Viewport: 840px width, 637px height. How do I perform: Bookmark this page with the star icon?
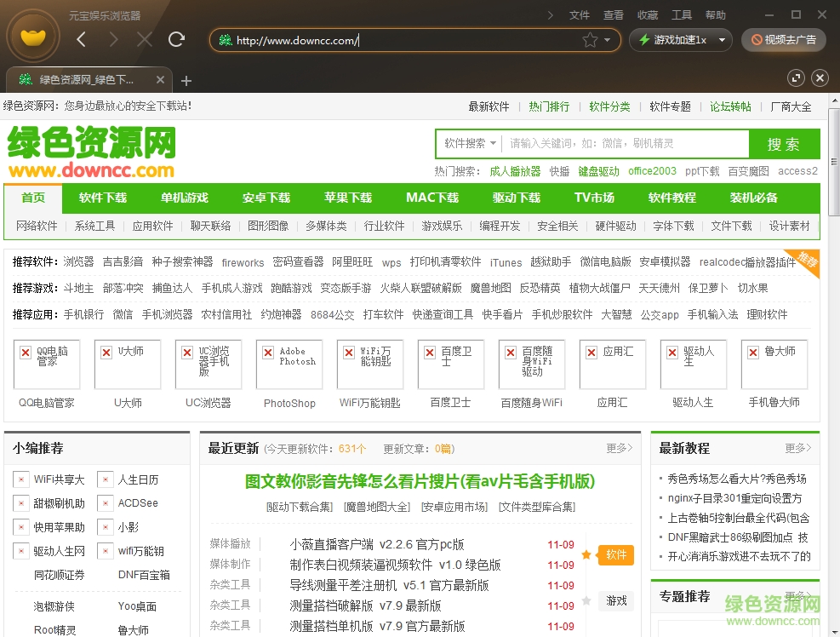tap(588, 39)
